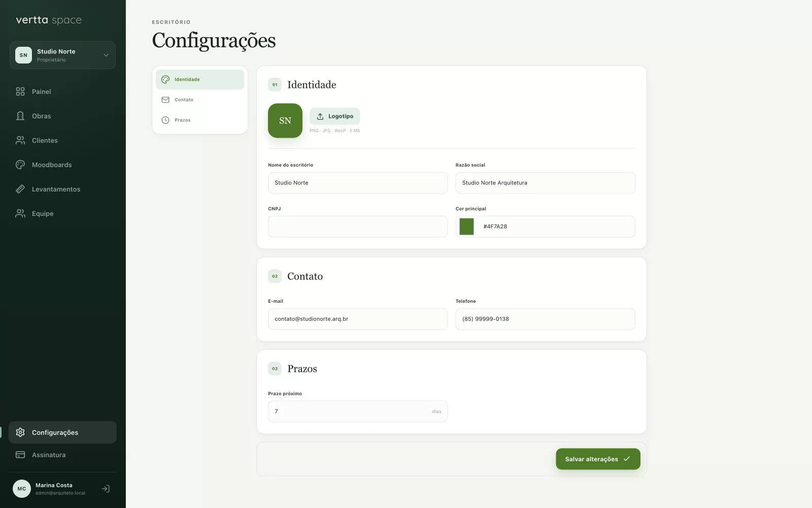
Task: Click the checkmark on Salvar alterações
Action: [x=627, y=459]
